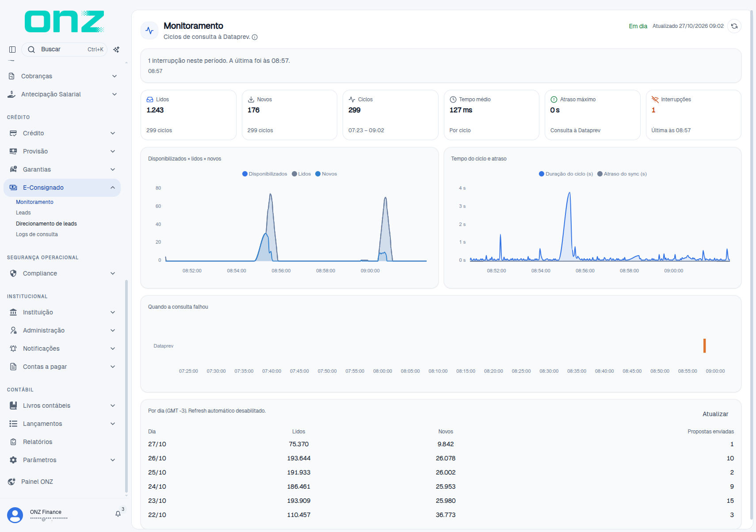Open Leads submenu item

coord(23,213)
